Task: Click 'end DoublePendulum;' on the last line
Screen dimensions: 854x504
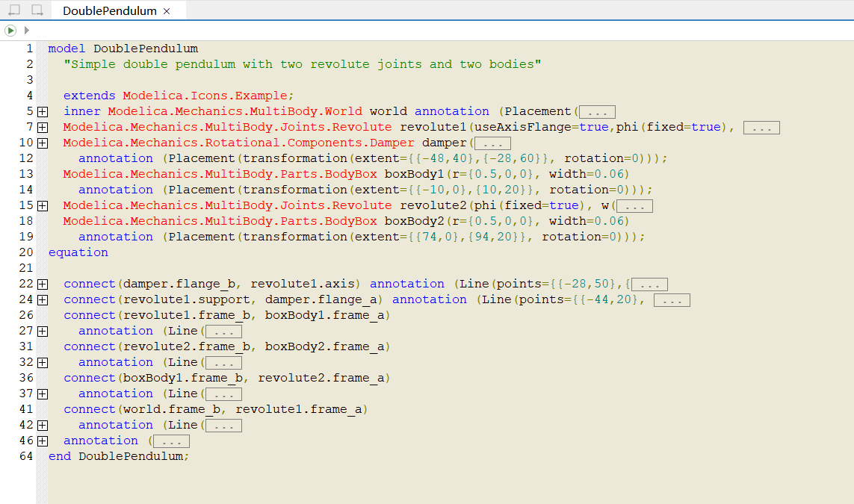Action: point(119,456)
